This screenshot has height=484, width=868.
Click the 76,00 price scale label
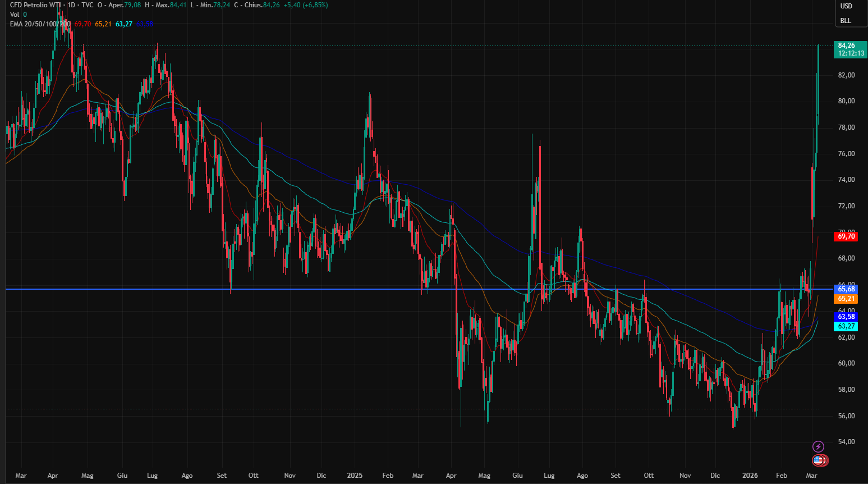click(x=846, y=154)
